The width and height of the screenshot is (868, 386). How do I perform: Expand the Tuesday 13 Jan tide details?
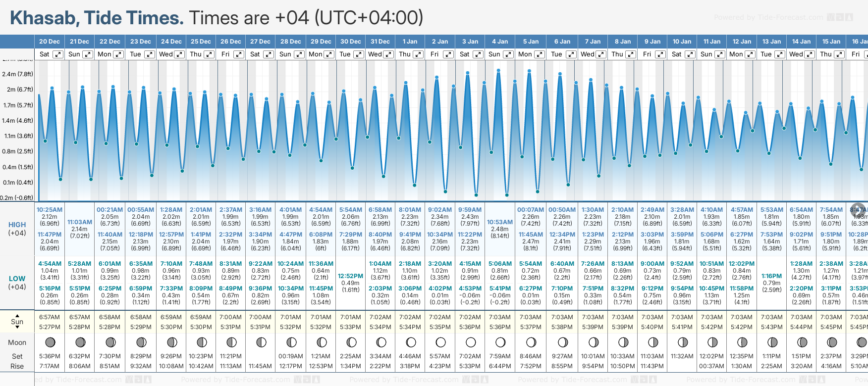(779, 54)
